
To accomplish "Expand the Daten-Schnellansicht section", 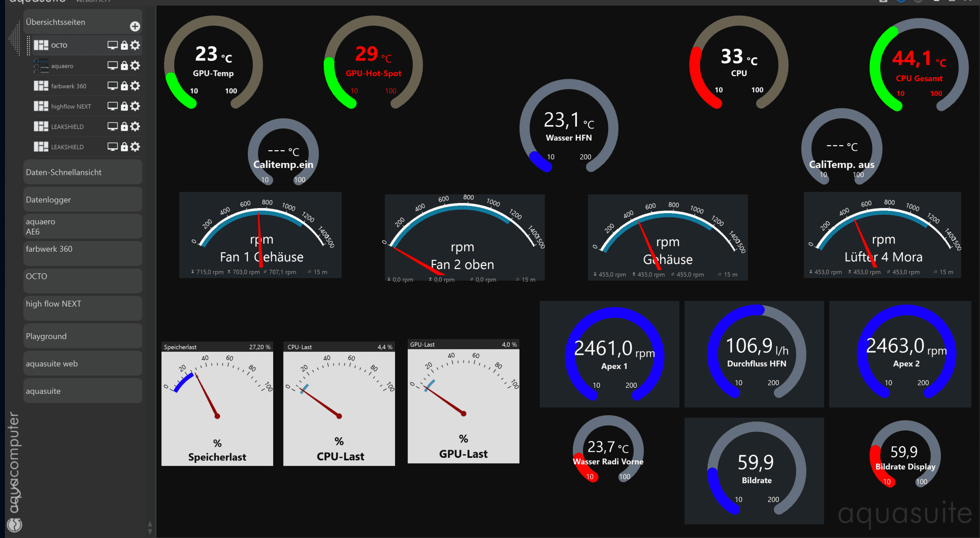I will coord(83,173).
